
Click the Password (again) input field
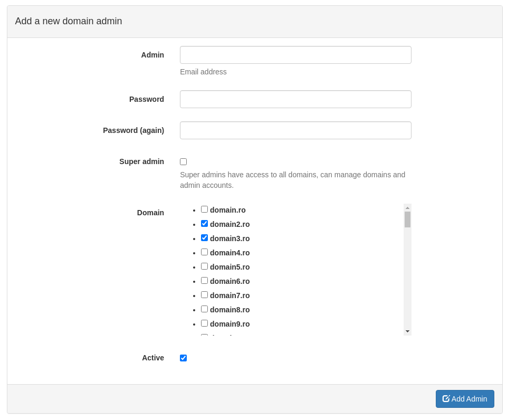[295, 130]
